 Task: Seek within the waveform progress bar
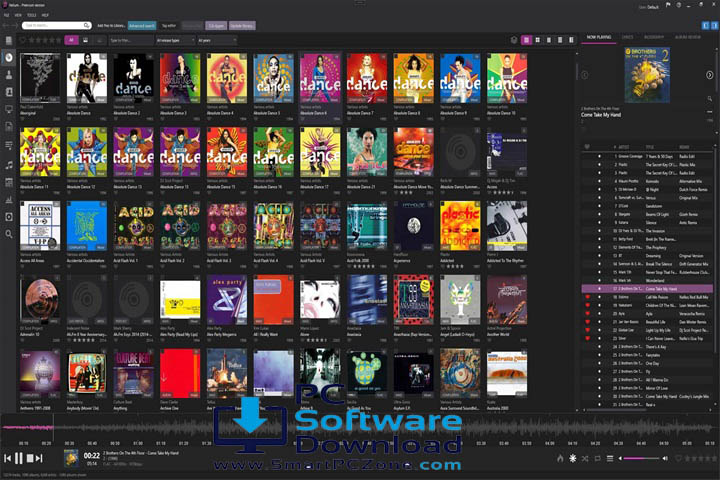point(360,428)
